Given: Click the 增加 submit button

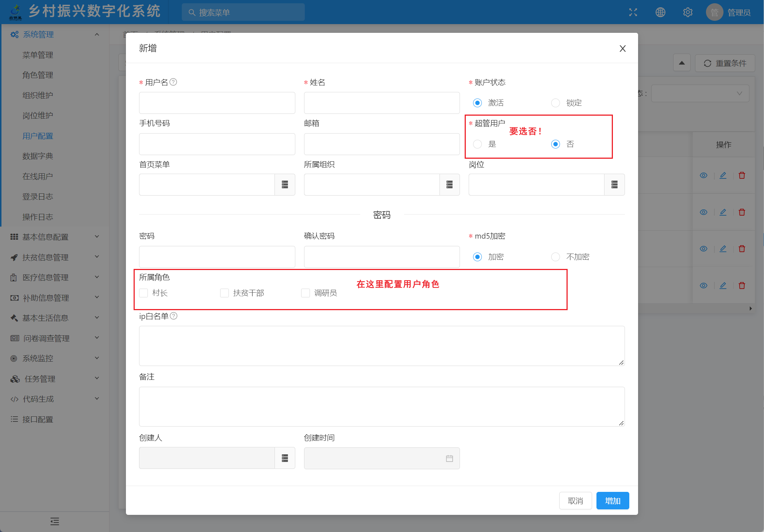Looking at the screenshot, I should [x=613, y=501].
